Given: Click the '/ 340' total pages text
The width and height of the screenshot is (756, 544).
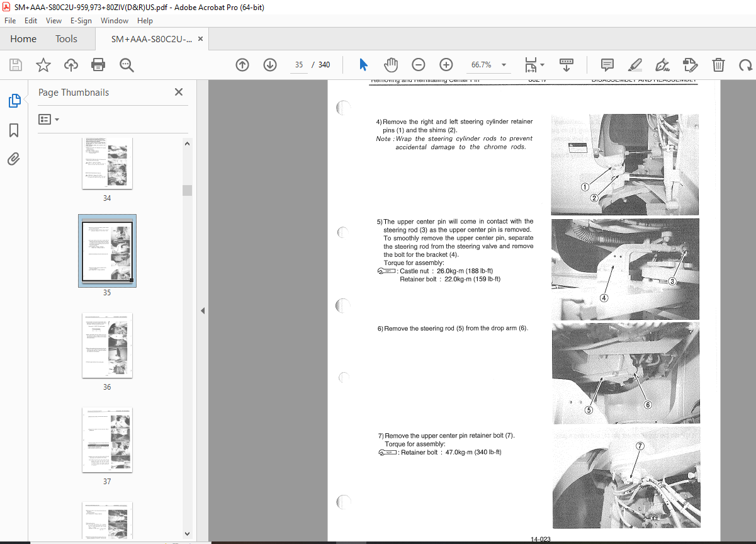Looking at the screenshot, I should point(322,65).
